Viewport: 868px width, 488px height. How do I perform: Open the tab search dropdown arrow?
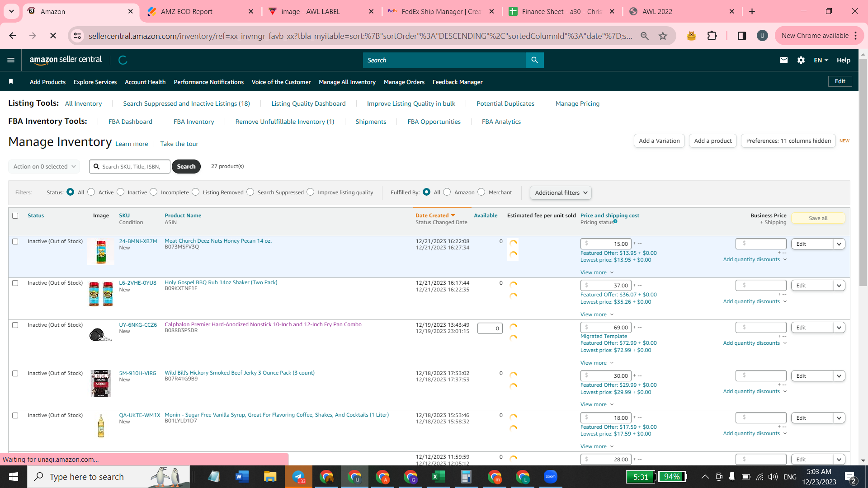11,11
